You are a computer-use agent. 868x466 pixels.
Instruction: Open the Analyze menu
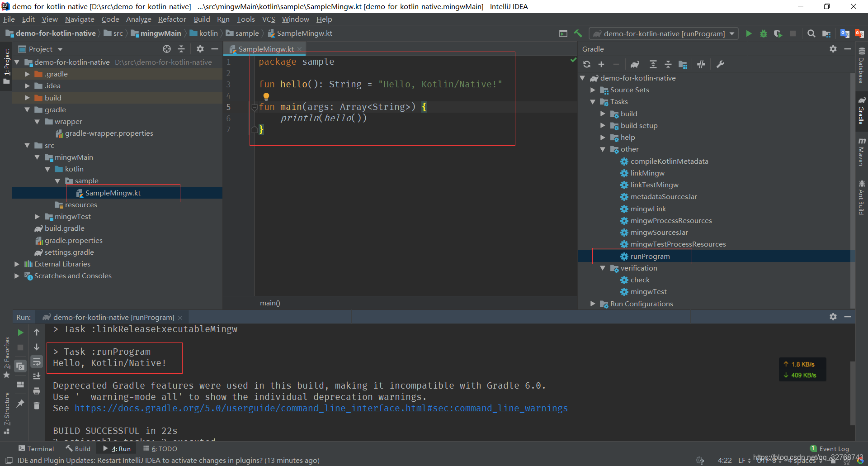138,19
